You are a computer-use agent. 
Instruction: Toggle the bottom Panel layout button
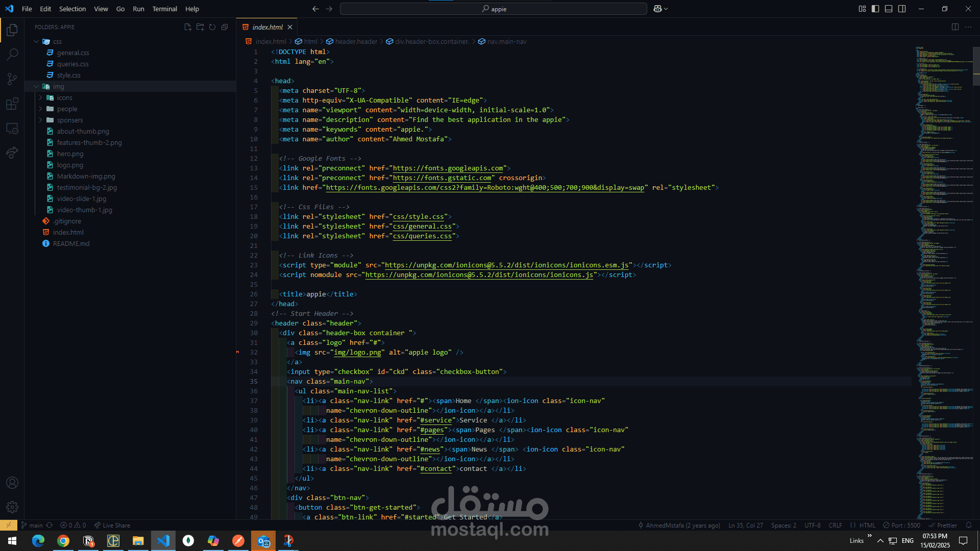pos(889,9)
